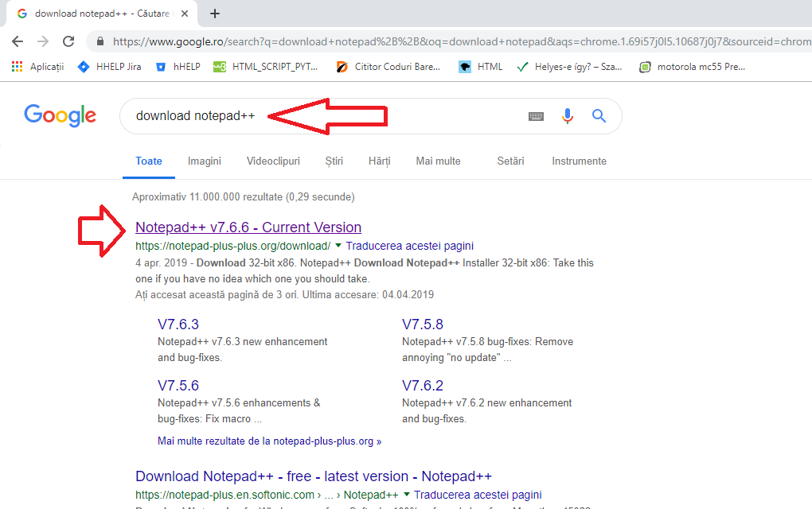
Task: Expand dropdown arrow beside notepad-plus-plus.org URL
Action: pos(338,245)
